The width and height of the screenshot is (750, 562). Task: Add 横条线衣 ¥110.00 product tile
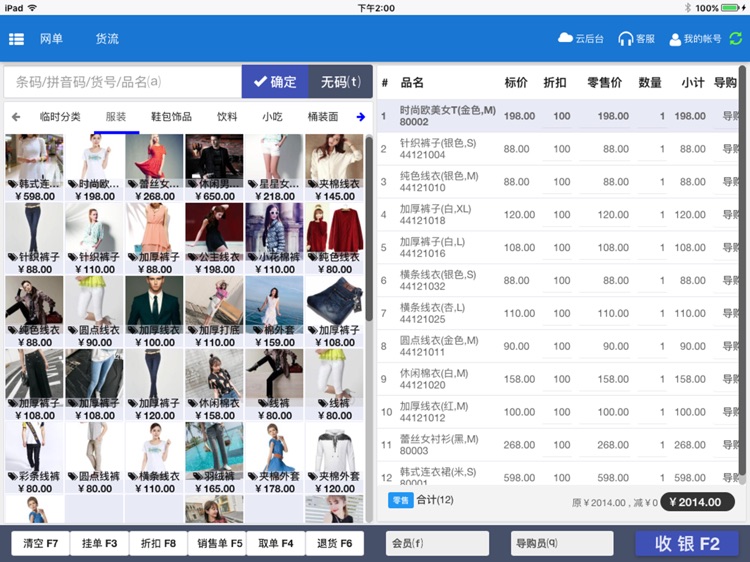154,458
